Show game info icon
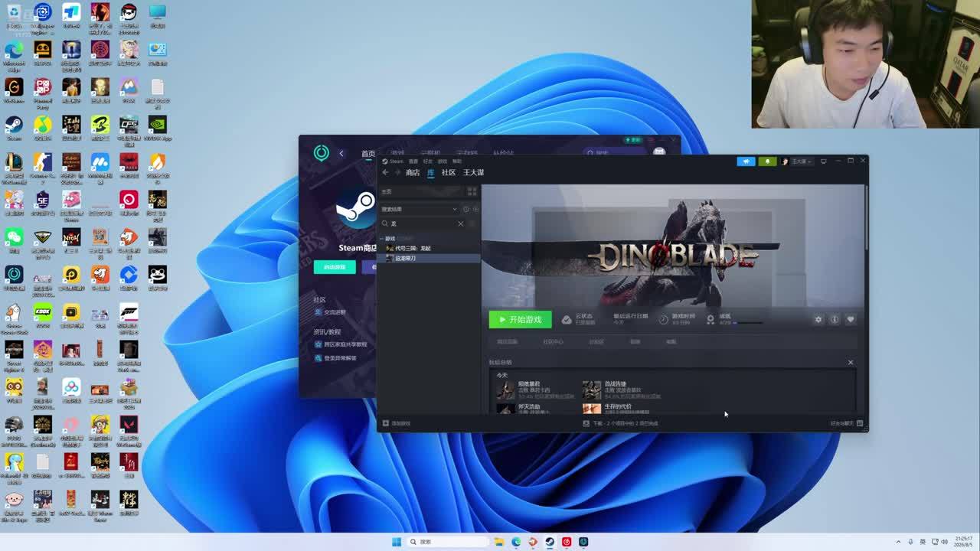Image resolution: width=980 pixels, height=551 pixels. (x=834, y=319)
